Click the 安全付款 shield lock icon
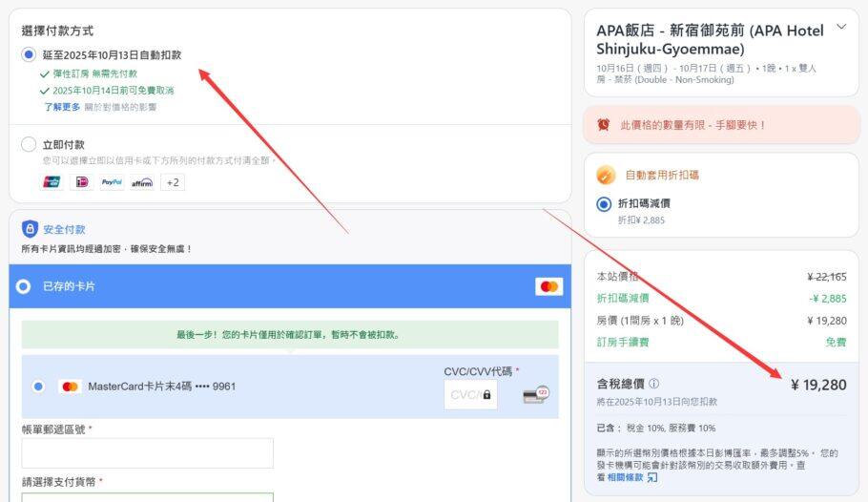Screen dimensions: 868x502 pyautogui.click(x=30, y=229)
